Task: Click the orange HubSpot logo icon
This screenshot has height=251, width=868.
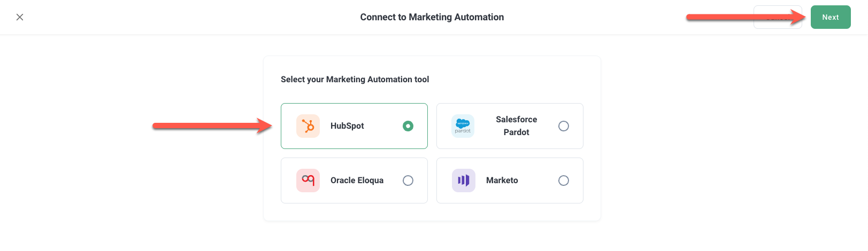Action: point(308,126)
